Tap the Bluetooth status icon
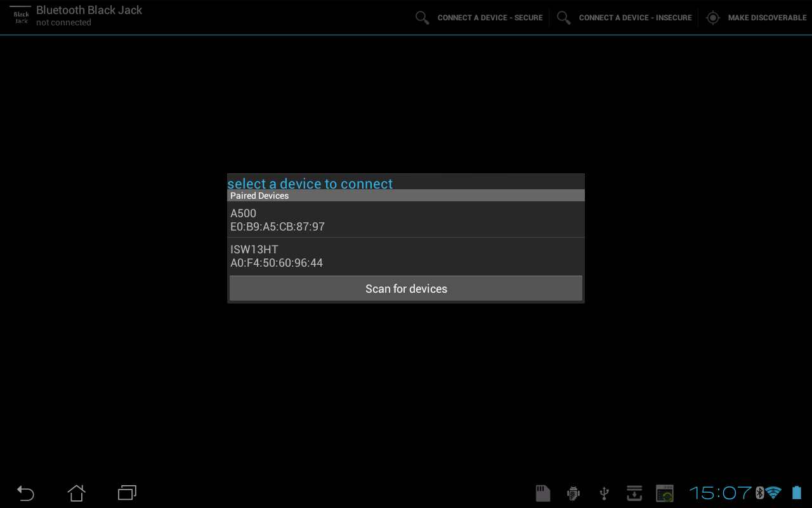 pyautogui.click(x=759, y=493)
